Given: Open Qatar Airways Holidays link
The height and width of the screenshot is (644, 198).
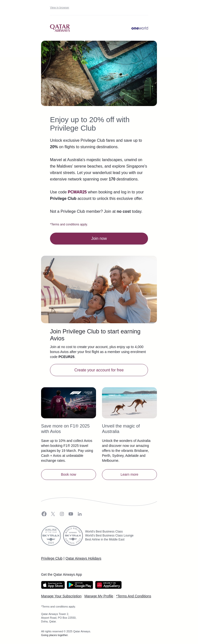Looking at the screenshot, I should (x=83, y=558).
